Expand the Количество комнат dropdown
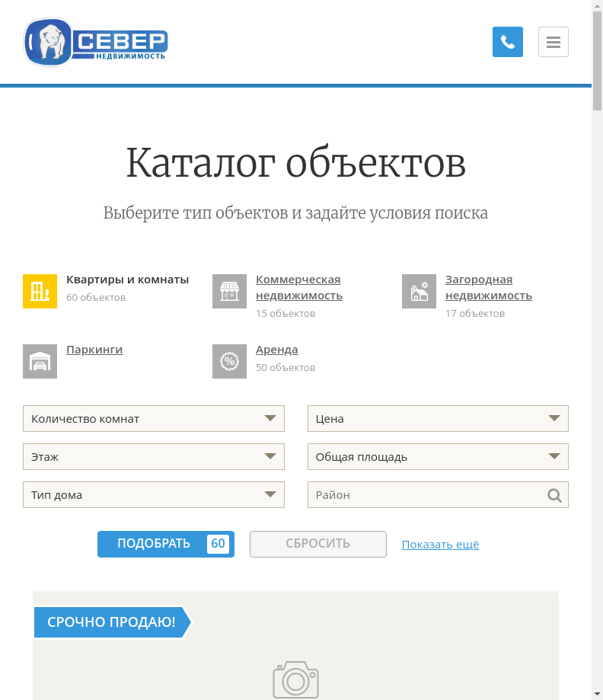Screen dimensions: 603x700 point(154,419)
